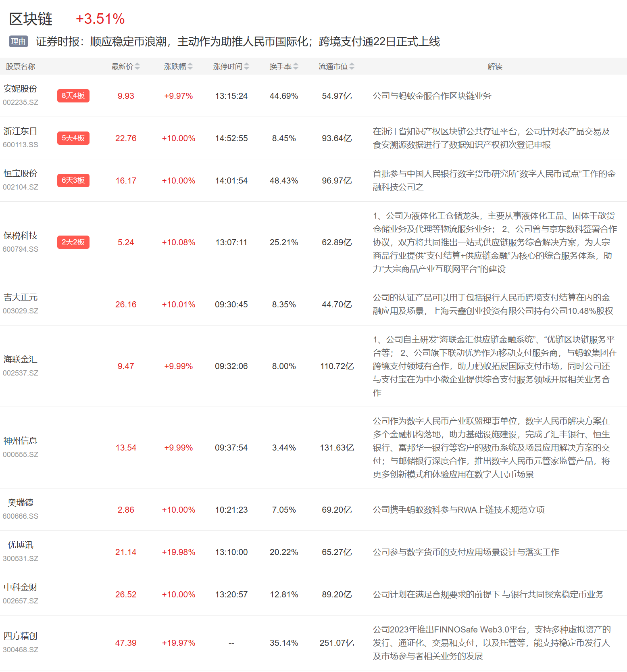The width and height of the screenshot is (627, 672).
Task: Click the 理由 tag icon
Action: click(x=18, y=42)
